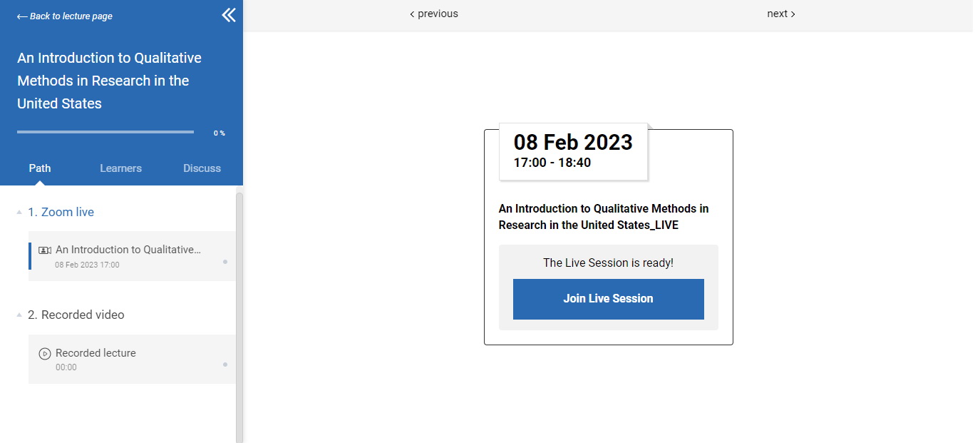Go to the previous item
980x443 pixels.
click(x=434, y=14)
